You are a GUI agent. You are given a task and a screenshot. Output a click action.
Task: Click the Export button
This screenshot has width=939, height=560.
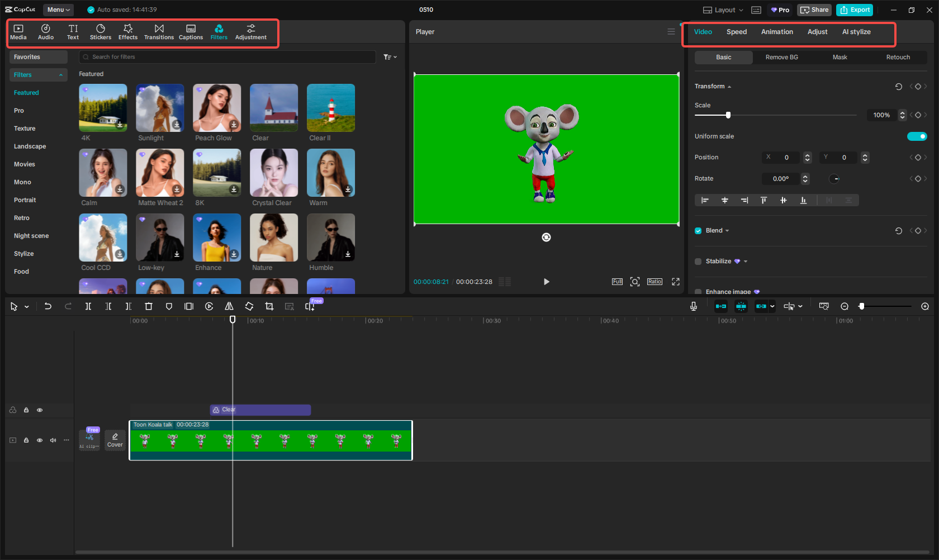[855, 10]
